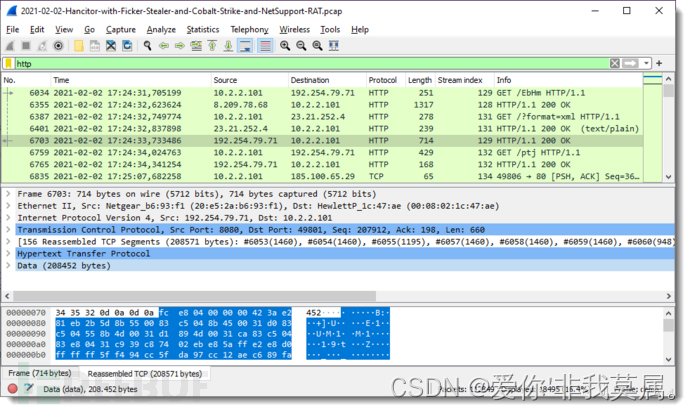The width and height of the screenshot is (690, 411).
Task: Jump to the first packet icon
Action: pyautogui.click(x=212, y=46)
